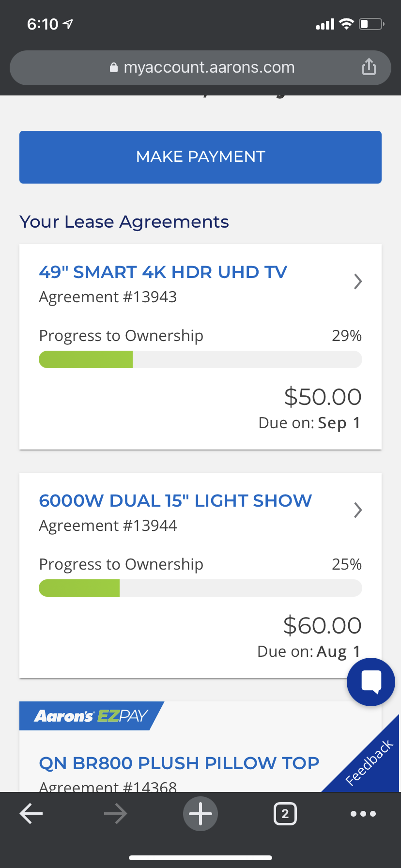Expand the 6000W Light Show agreement chevron

[358, 510]
